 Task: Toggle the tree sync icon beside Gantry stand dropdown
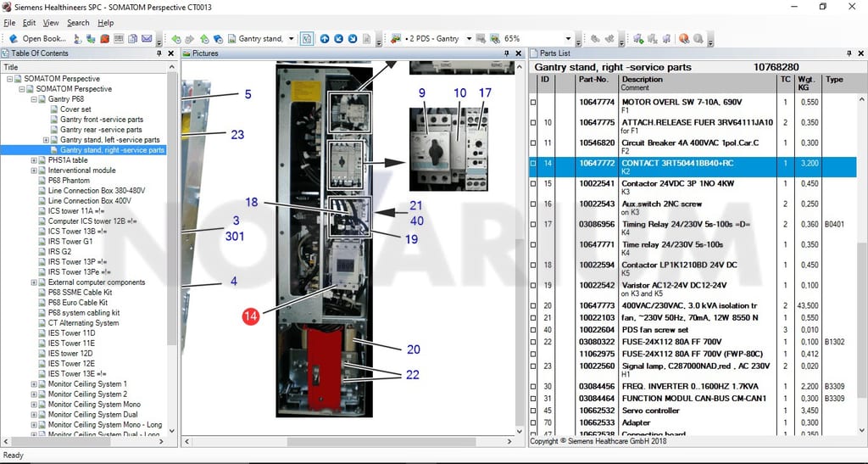(x=307, y=39)
